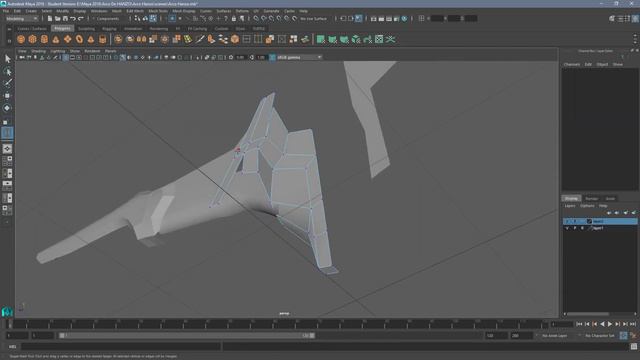The height and width of the screenshot is (360, 640).
Task: Select the Rotate tool in toolbox
Action: click(7, 108)
